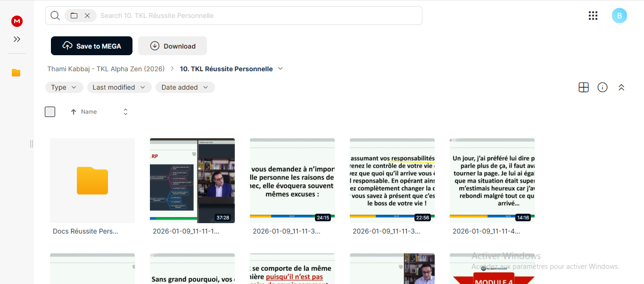Click the search magnifier icon
The image size is (644, 284).
click(55, 16)
